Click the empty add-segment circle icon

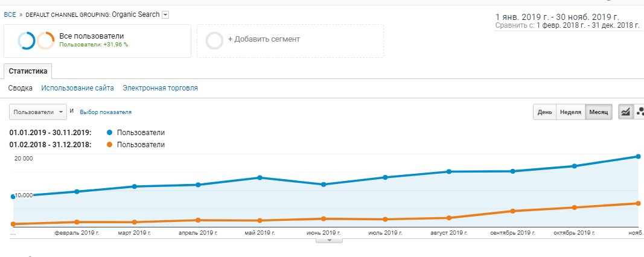(x=214, y=40)
